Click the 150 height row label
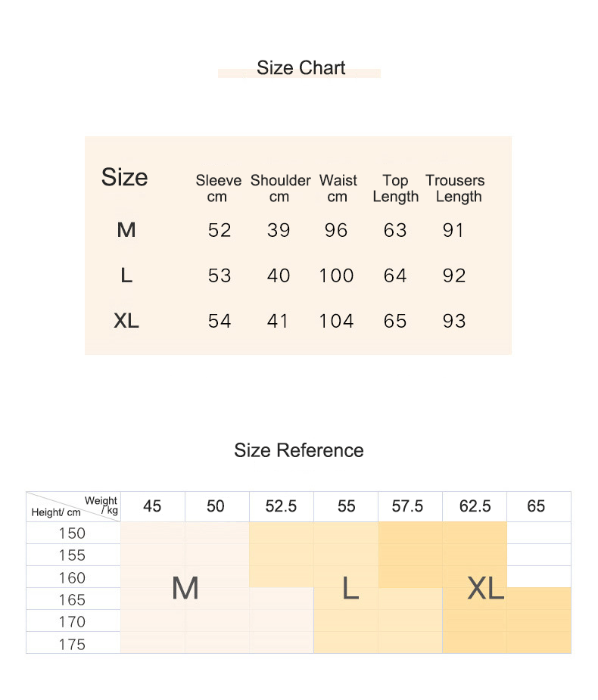This screenshot has width=598, height=700. click(x=73, y=533)
